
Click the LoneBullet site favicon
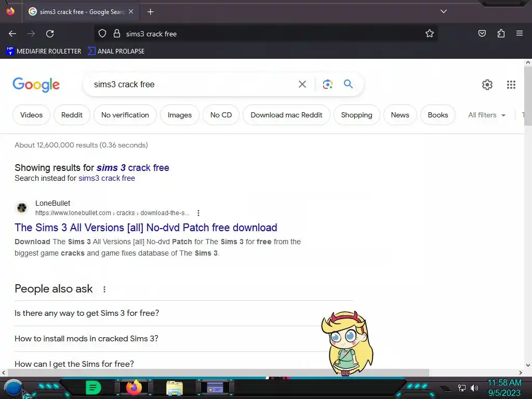[22, 208]
